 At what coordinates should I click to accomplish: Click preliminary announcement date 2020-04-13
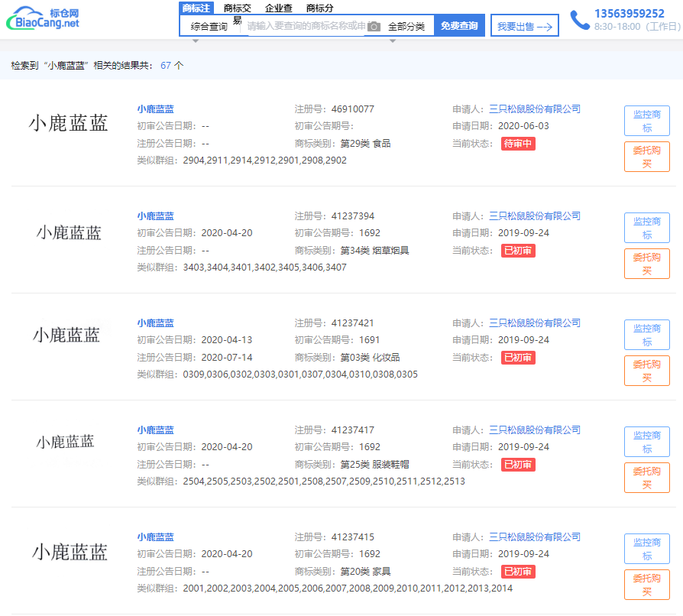[x=226, y=340]
